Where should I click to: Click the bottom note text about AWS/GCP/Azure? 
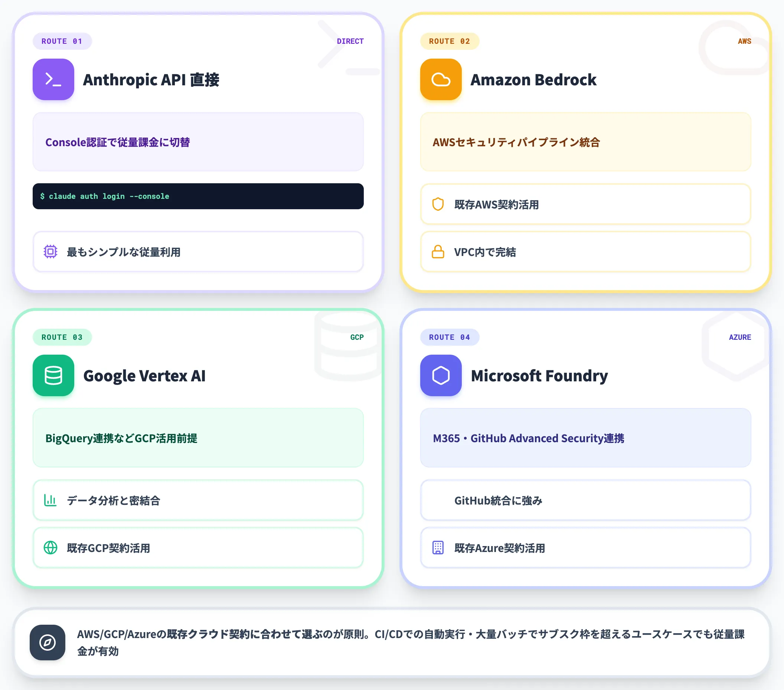[411, 643]
